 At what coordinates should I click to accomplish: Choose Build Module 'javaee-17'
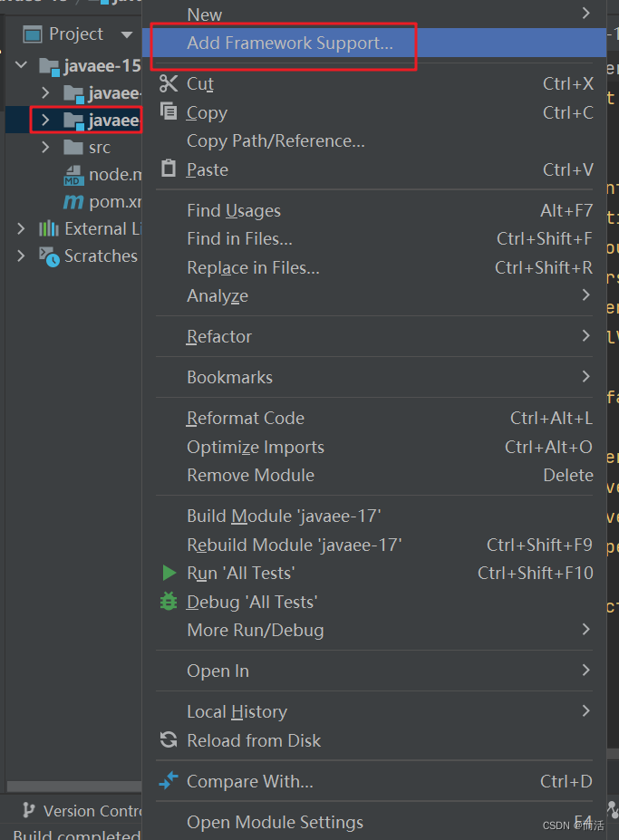tap(374, 516)
